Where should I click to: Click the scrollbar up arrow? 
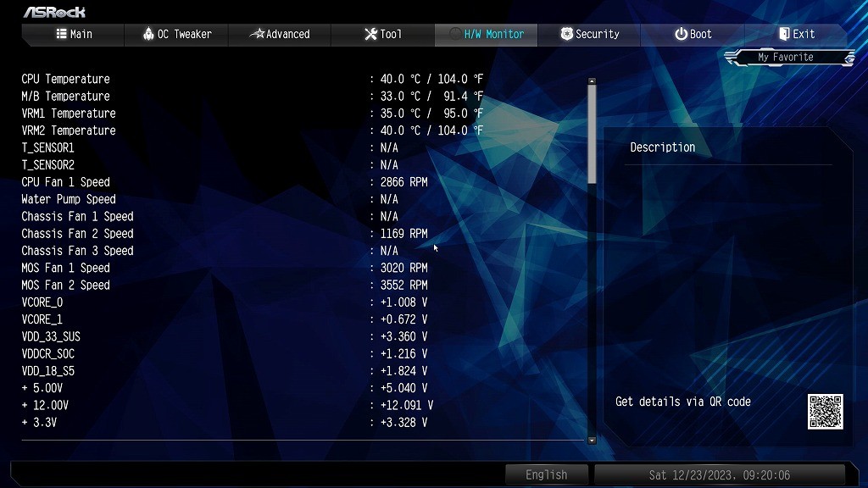(x=592, y=81)
